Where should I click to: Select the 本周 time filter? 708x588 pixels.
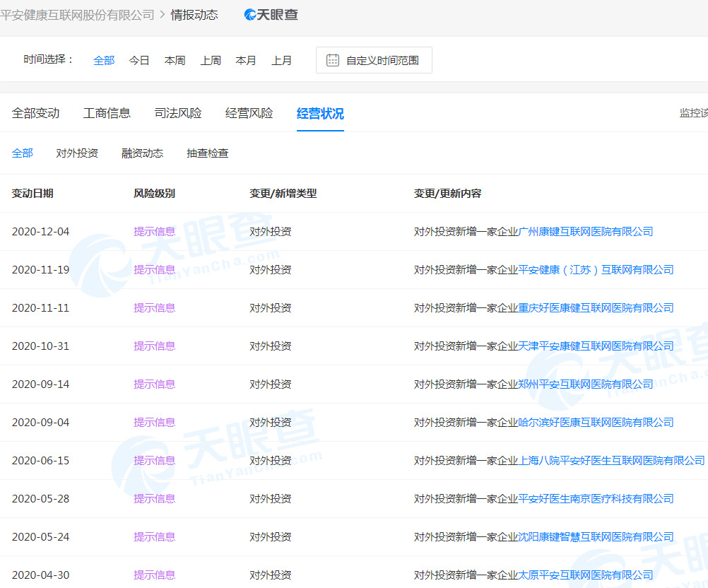[175, 60]
